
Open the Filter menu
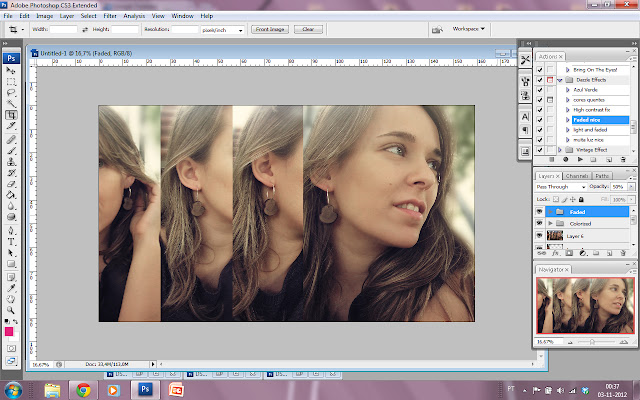[109, 16]
